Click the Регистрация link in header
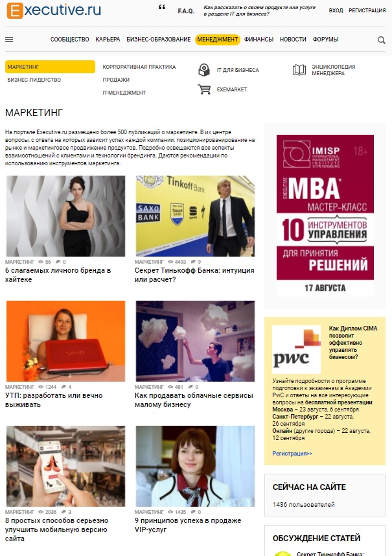 tap(367, 10)
